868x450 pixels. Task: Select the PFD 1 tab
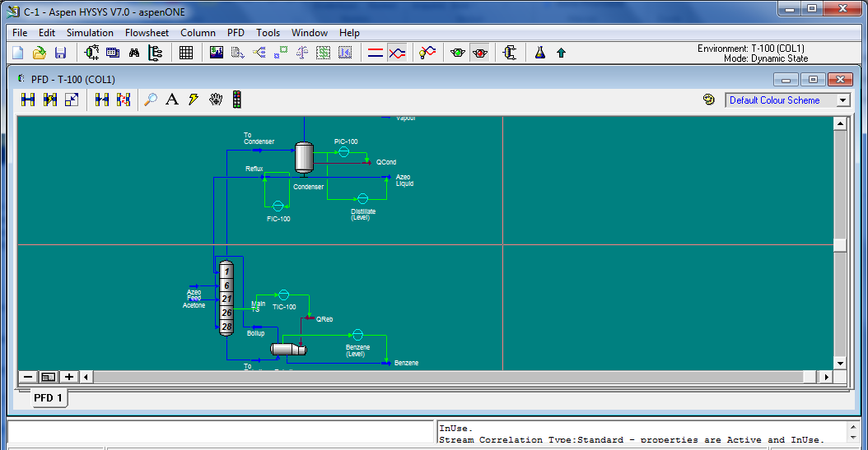(48, 398)
